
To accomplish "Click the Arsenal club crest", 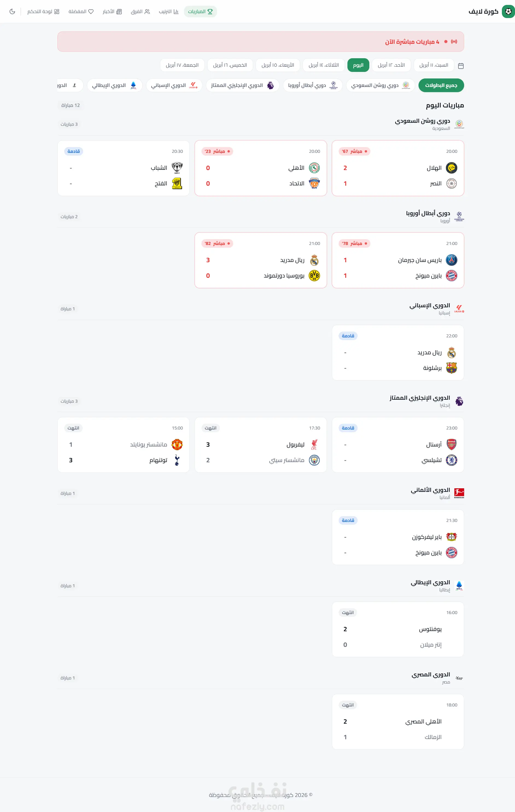I will click(451, 445).
